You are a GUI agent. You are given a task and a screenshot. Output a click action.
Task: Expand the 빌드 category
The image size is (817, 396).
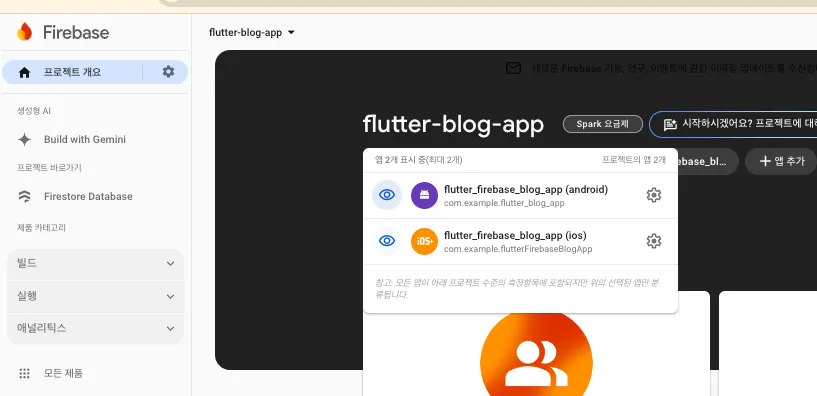click(95, 264)
